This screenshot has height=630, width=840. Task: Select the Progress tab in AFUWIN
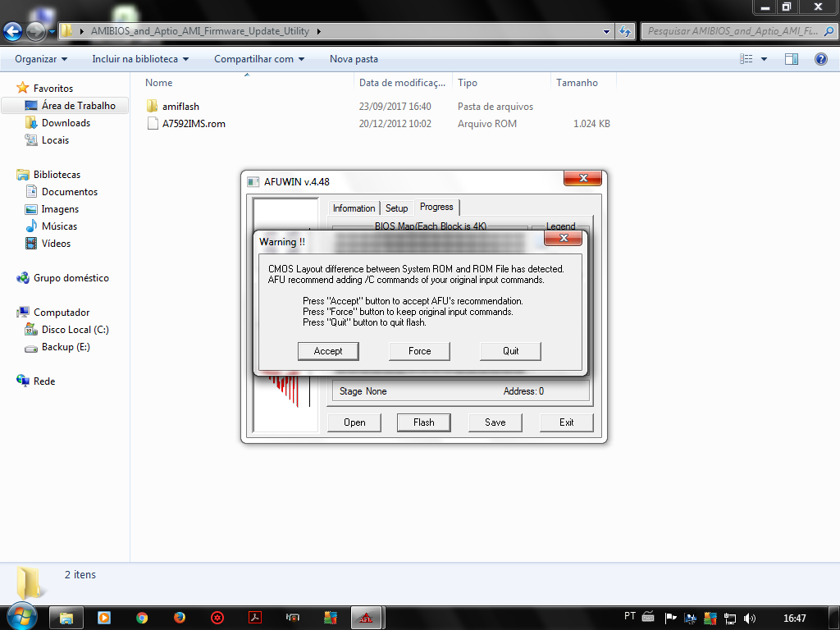tap(436, 207)
